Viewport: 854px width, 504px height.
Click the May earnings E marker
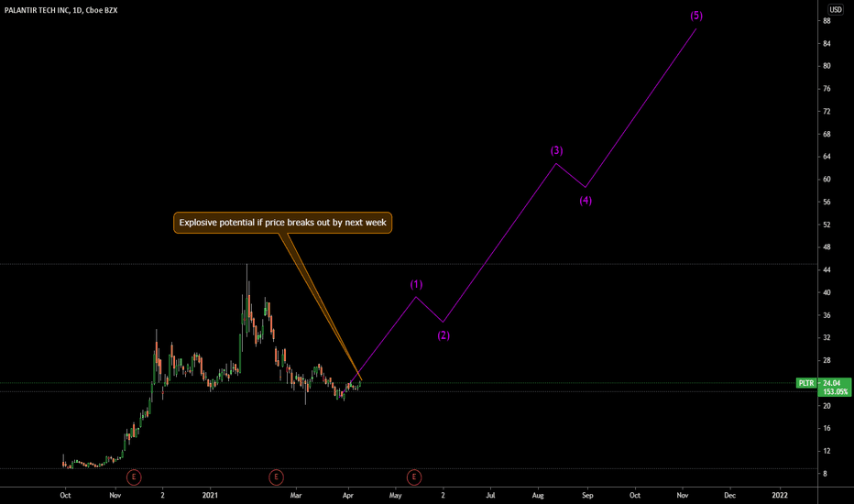414,477
